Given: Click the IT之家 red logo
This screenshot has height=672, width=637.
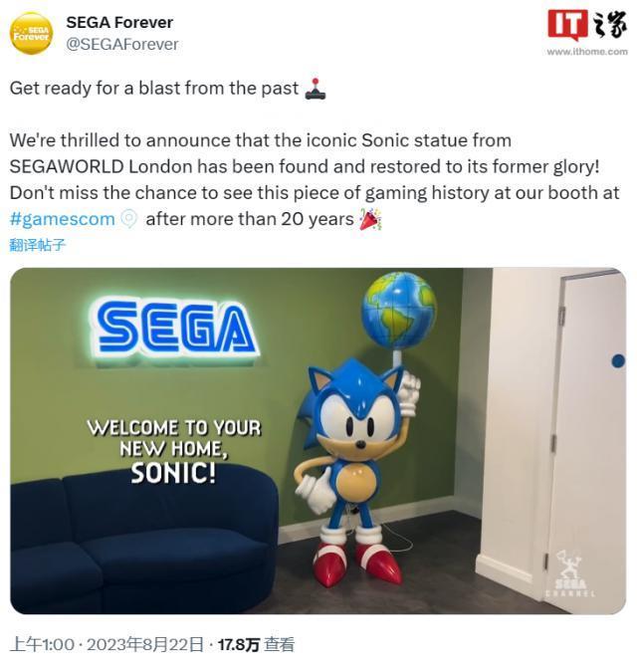Looking at the screenshot, I should point(586,26).
